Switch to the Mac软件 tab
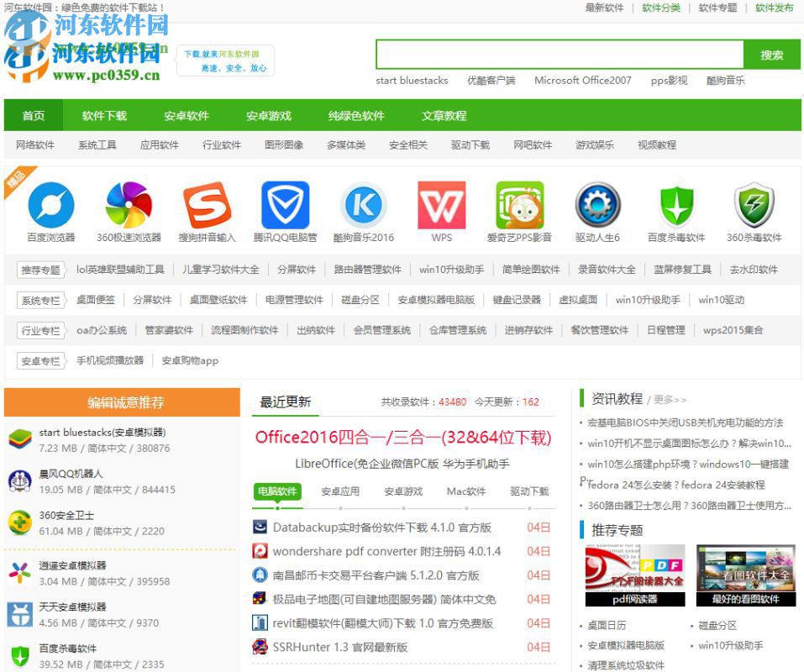This screenshot has height=672, width=804. pos(465,491)
